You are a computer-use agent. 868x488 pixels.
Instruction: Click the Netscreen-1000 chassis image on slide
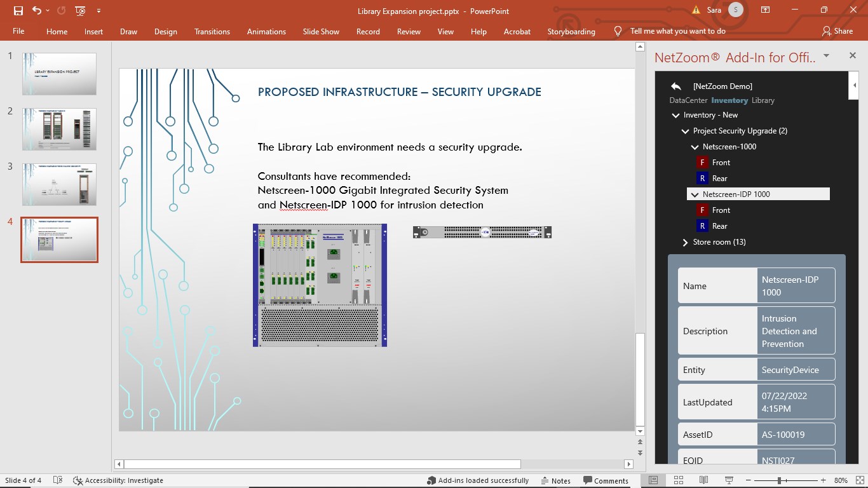[x=320, y=285]
